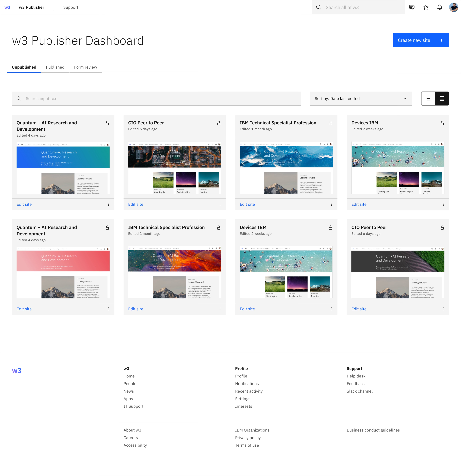Switch to list view layout

[428, 98]
